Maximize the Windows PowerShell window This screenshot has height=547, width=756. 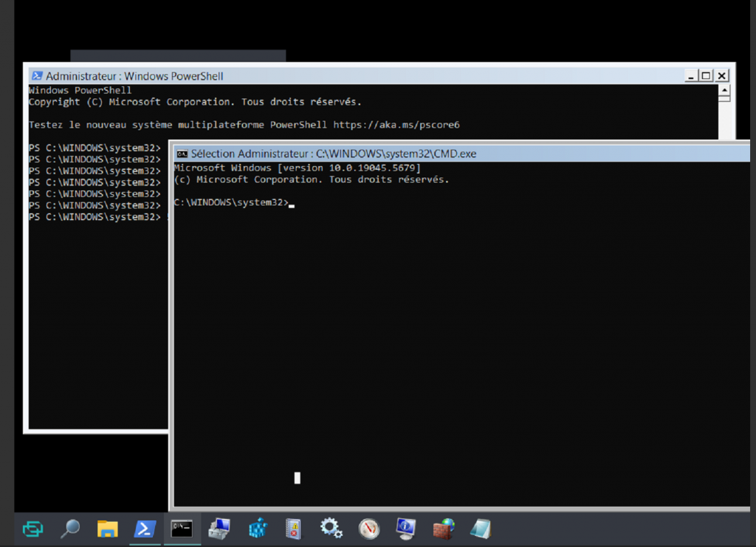[707, 75]
